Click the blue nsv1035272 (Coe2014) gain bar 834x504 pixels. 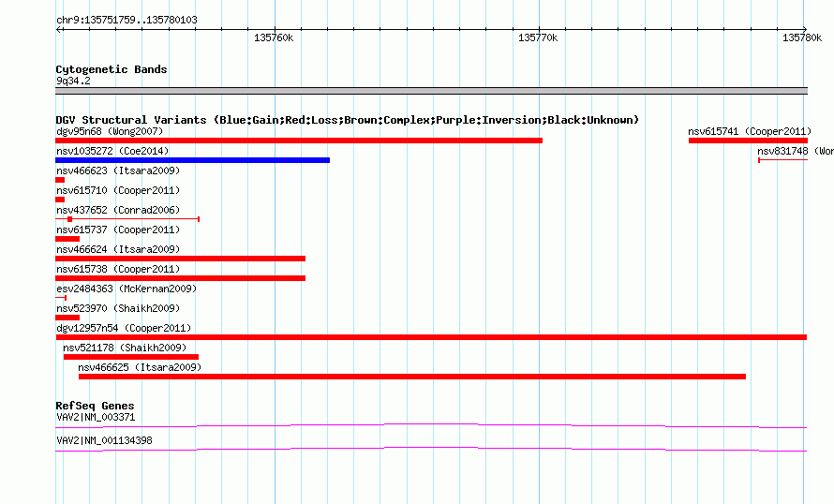coord(192,160)
